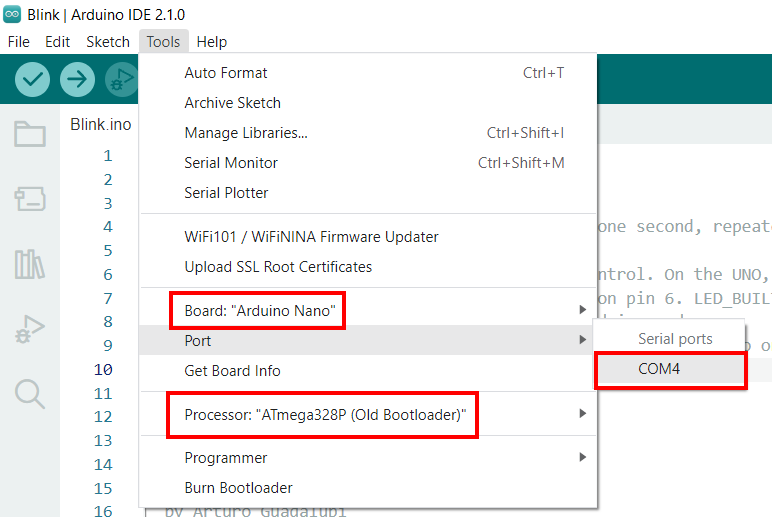Image resolution: width=772 pixels, height=517 pixels.
Task: Expand the Processor: ATmega328P (Old Bootloader) submenu
Action: coord(368,414)
